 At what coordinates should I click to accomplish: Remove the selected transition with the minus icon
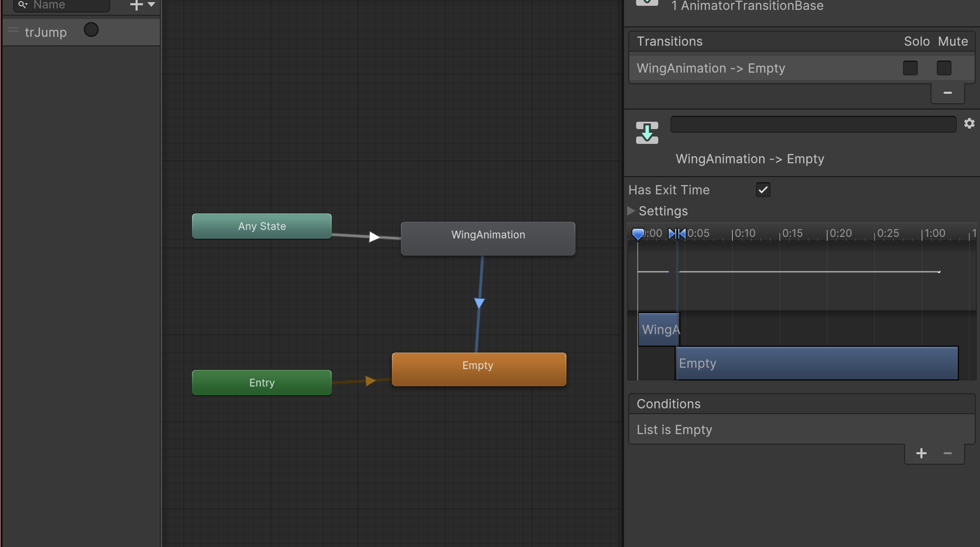coord(948,93)
